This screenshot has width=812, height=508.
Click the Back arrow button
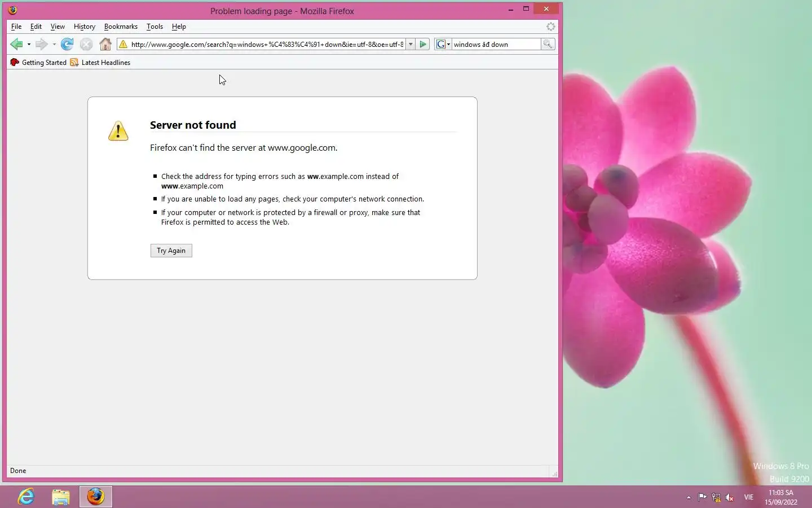tap(16, 44)
